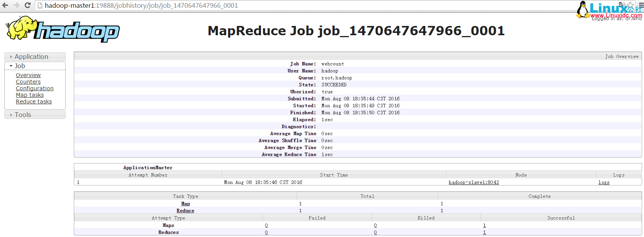Click killed Reduces count 0
The height and width of the screenshot is (237, 644).
click(375, 232)
